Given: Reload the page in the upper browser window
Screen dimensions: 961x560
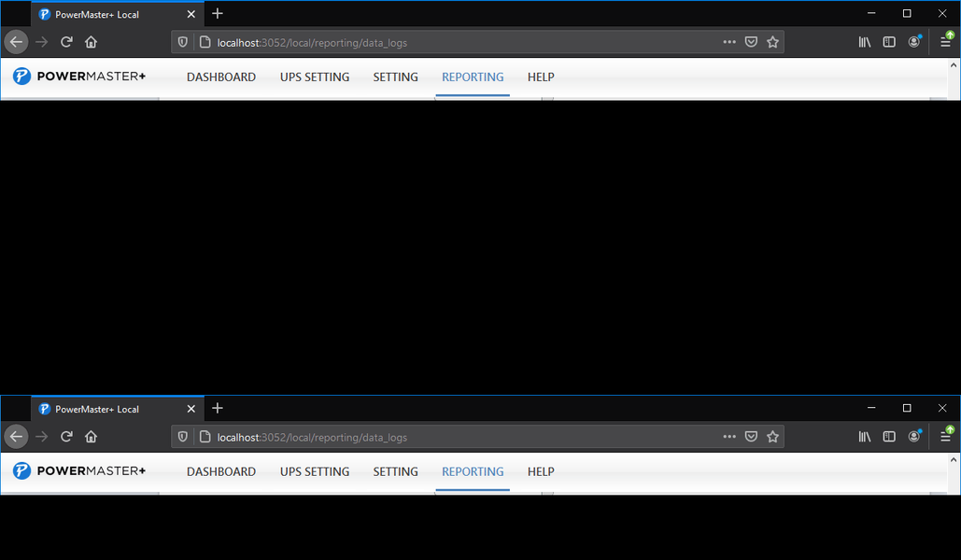Looking at the screenshot, I should coord(66,42).
